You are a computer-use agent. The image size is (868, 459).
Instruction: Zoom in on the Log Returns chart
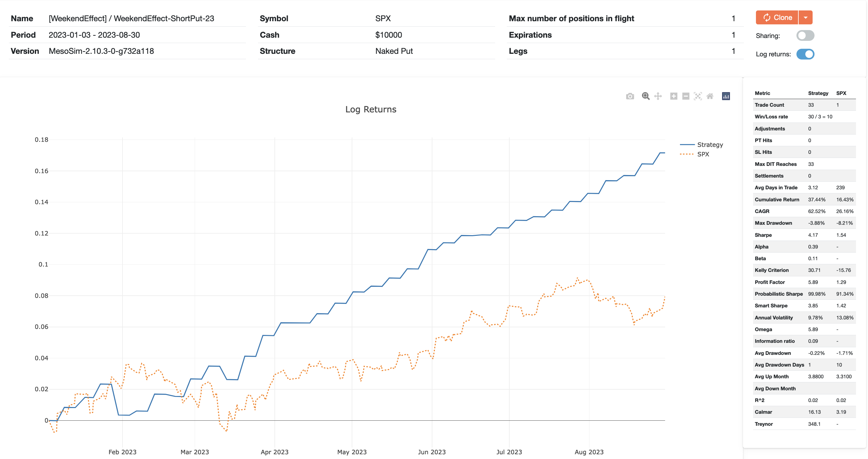coord(673,96)
